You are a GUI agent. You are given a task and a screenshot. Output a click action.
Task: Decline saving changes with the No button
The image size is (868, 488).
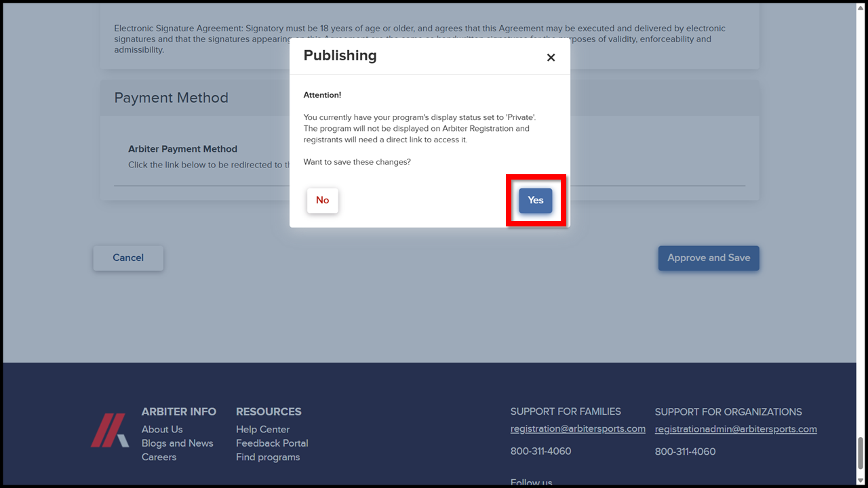(322, 201)
